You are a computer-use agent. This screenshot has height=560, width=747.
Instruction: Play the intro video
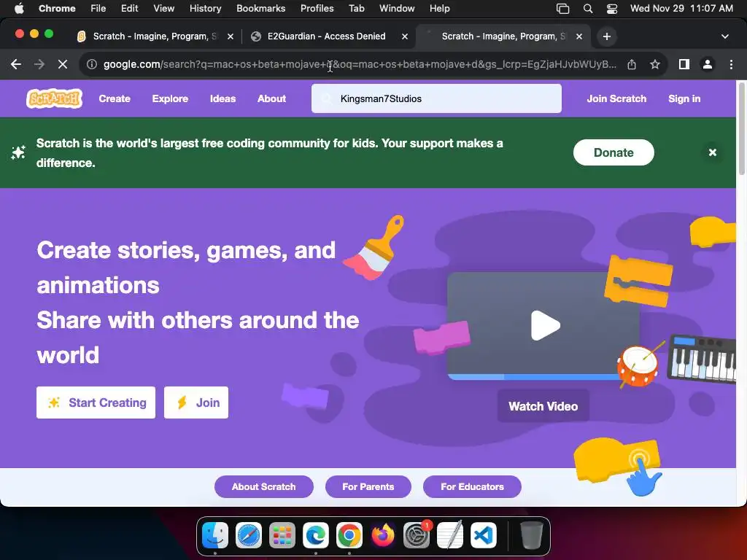[x=545, y=326]
